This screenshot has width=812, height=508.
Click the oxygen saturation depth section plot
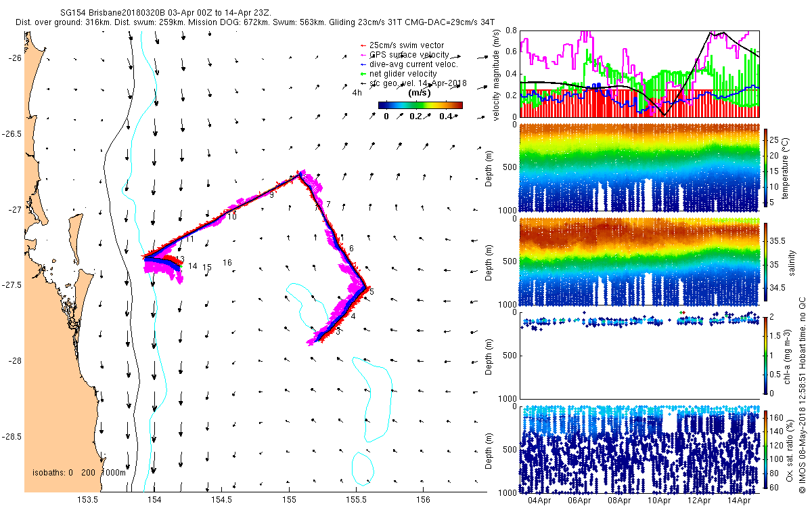coord(639,450)
